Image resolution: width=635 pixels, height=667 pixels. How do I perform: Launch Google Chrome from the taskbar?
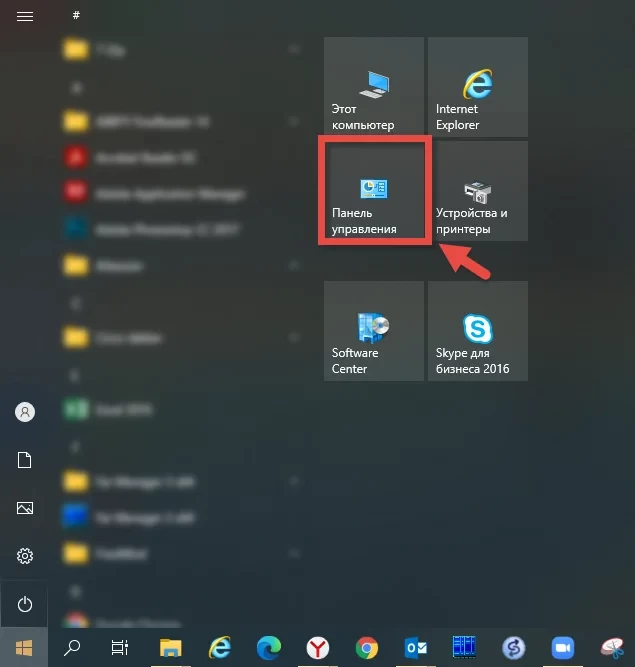point(367,648)
